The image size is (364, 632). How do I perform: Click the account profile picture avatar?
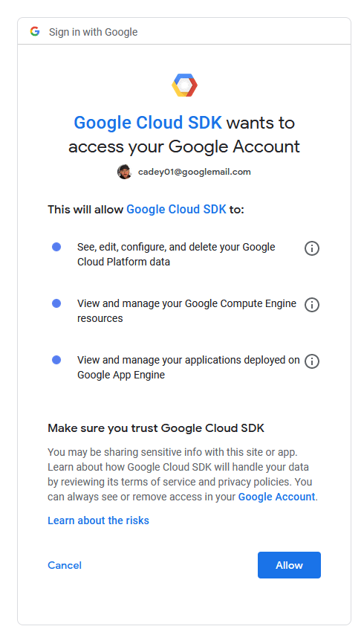(124, 172)
